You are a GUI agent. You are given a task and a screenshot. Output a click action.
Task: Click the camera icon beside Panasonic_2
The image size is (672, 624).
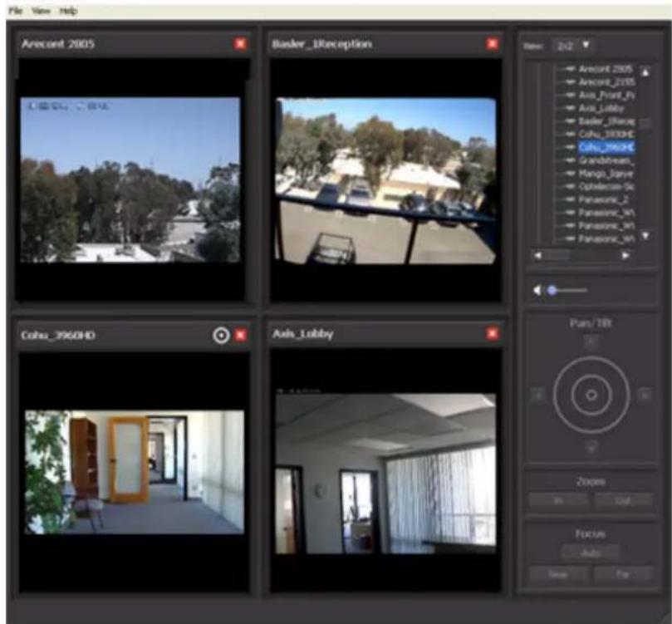coord(570,199)
